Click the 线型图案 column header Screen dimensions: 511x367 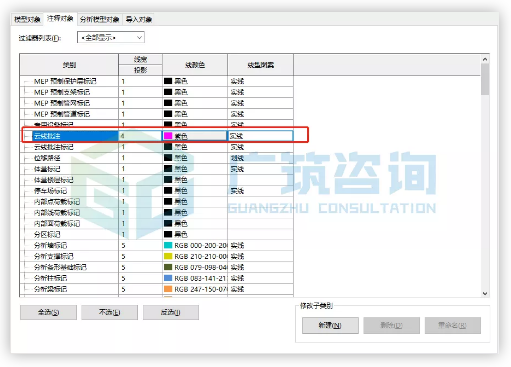(260, 65)
